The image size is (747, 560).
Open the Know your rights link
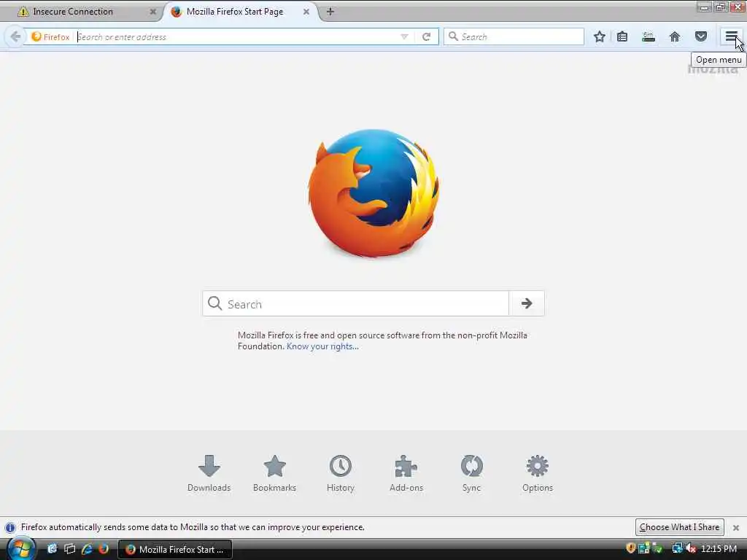322,346
